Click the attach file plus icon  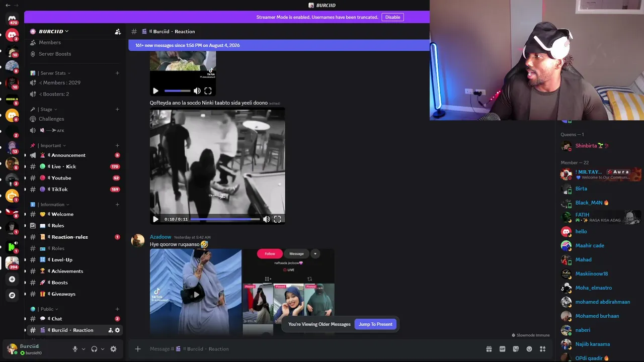coord(137,349)
